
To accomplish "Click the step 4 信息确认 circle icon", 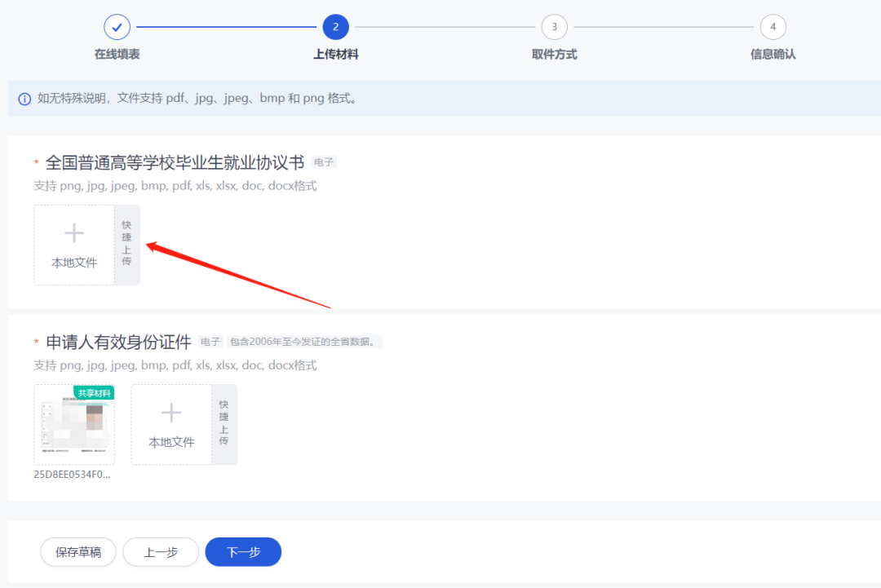I will [773, 26].
